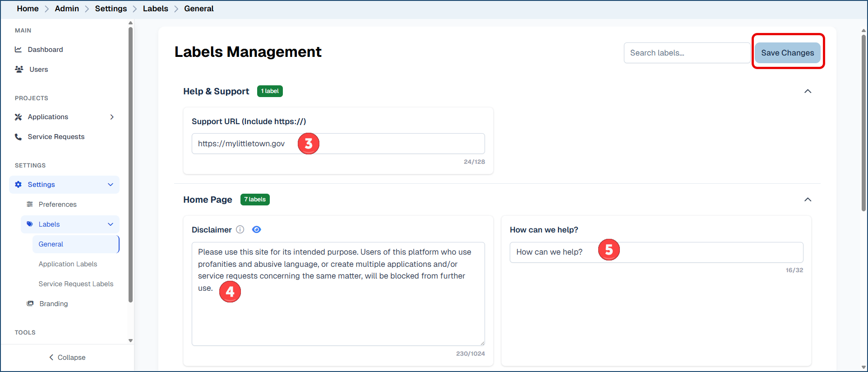Viewport: 868px width, 372px height.
Task: Click the Disclaimer text area
Action: 338,294
